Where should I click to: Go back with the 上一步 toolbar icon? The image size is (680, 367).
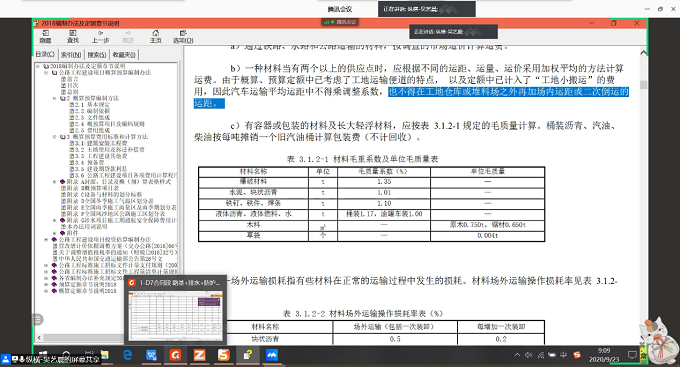tap(100, 36)
